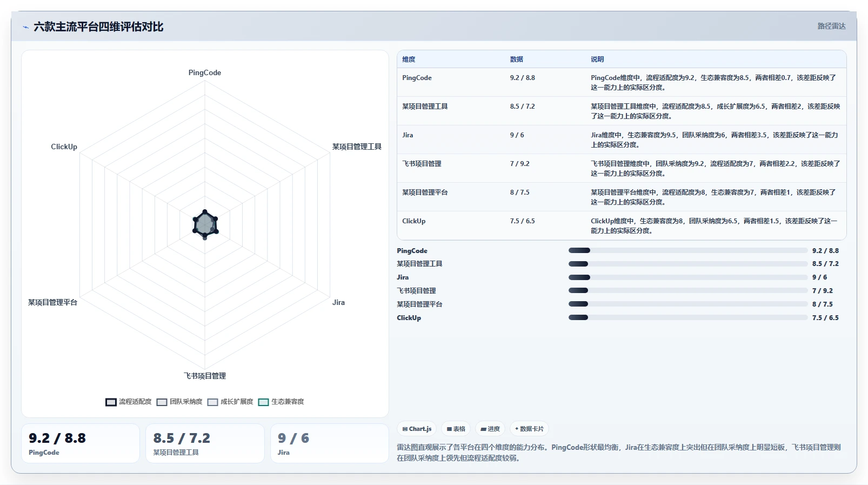The height and width of the screenshot is (485, 868).
Task: Click the 数据 column header
Action: click(x=517, y=59)
